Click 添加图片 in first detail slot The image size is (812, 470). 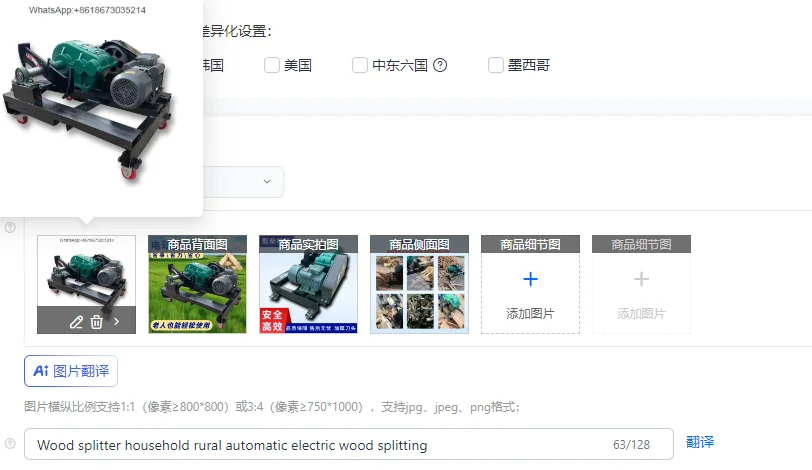pyautogui.click(x=530, y=314)
